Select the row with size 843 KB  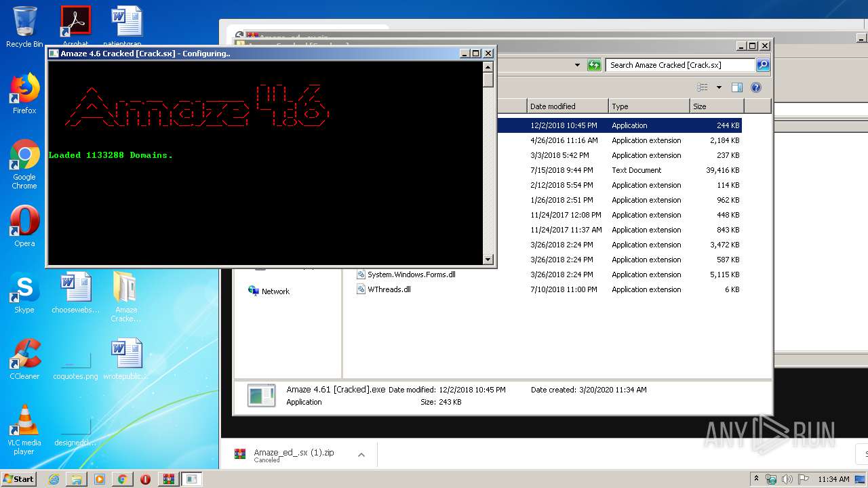(x=618, y=230)
